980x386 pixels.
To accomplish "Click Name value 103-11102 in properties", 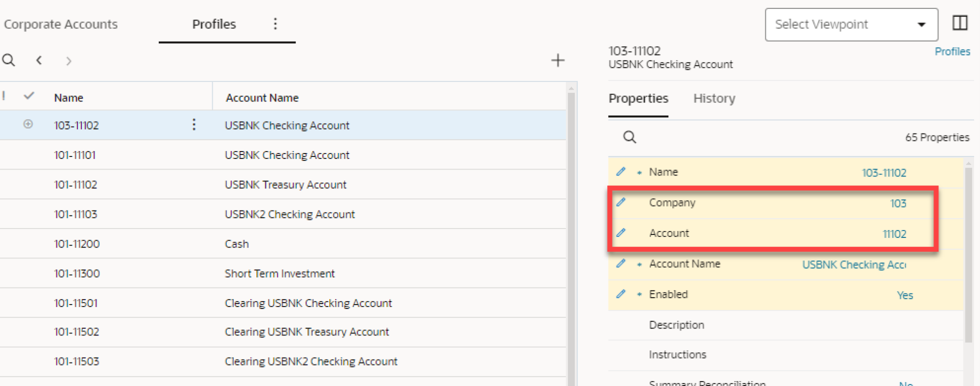I will (x=884, y=173).
